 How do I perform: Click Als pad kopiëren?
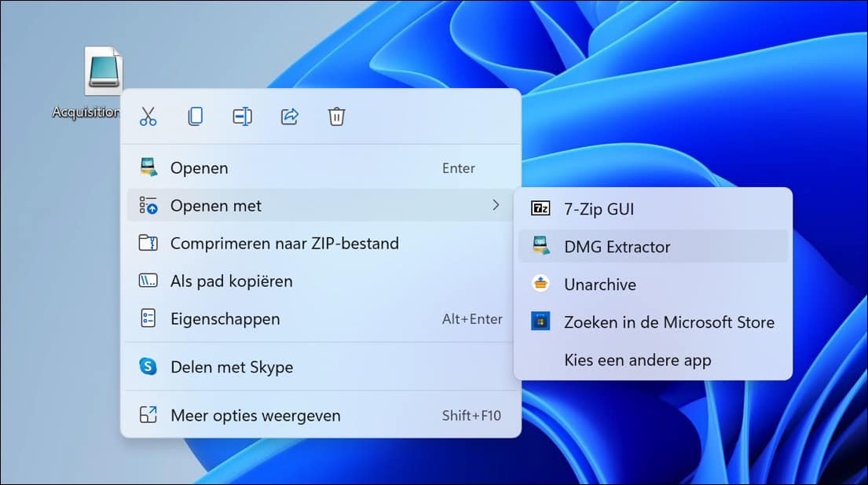pos(232,281)
